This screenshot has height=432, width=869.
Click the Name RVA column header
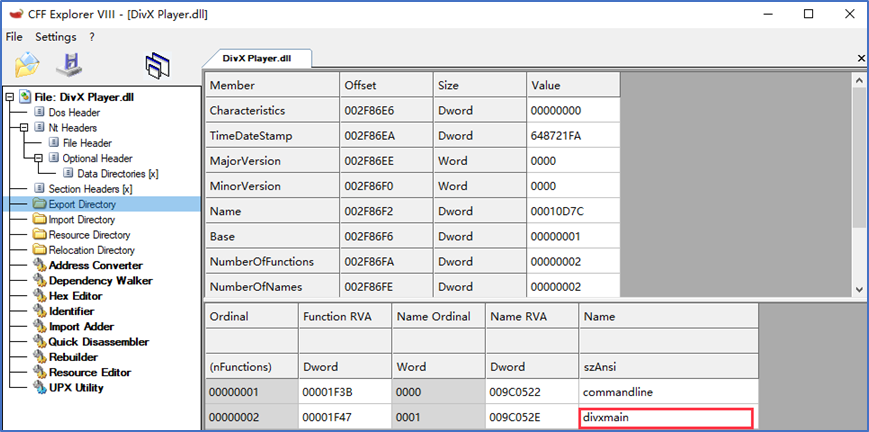532,316
